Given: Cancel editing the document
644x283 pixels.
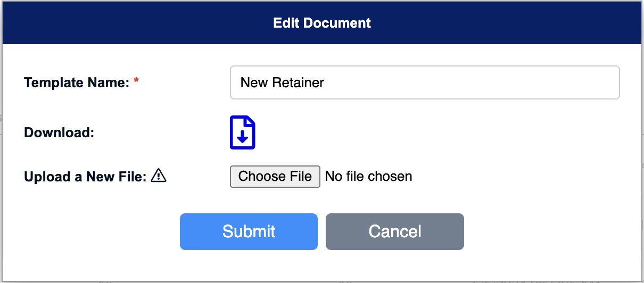Looking at the screenshot, I should coord(395,231).
